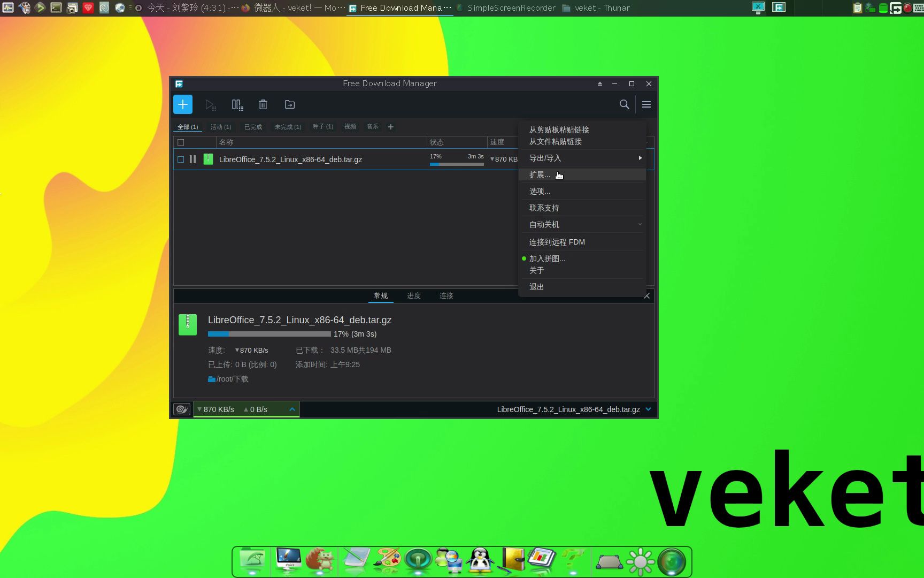Switch to the 已完成 filter tab
The image size is (924, 578).
(x=252, y=127)
